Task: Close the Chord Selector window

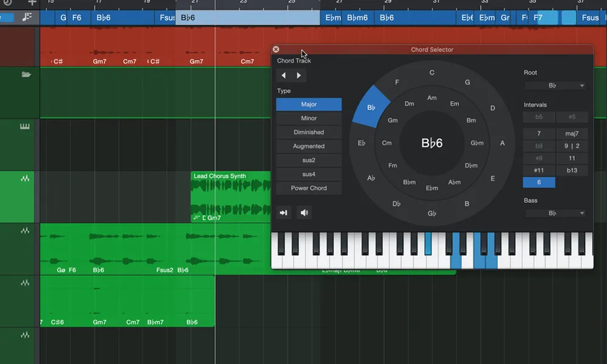Action: tap(276, 49)
